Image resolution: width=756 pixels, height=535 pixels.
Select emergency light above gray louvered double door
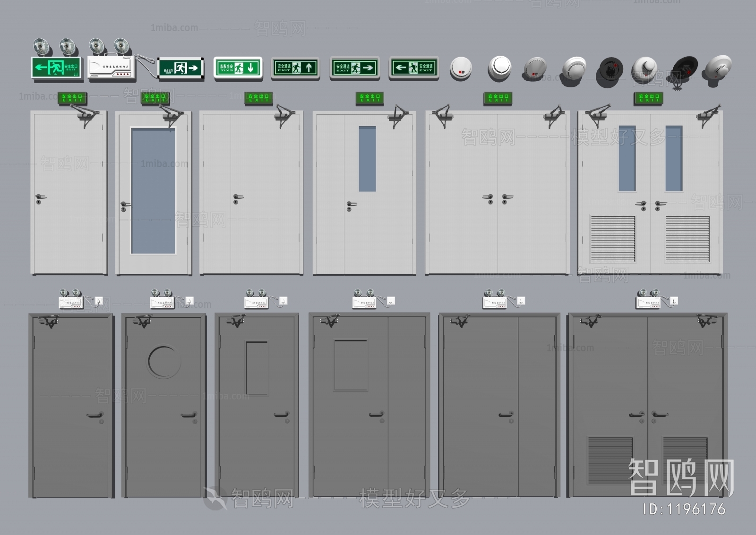click(x=657, y=299)
